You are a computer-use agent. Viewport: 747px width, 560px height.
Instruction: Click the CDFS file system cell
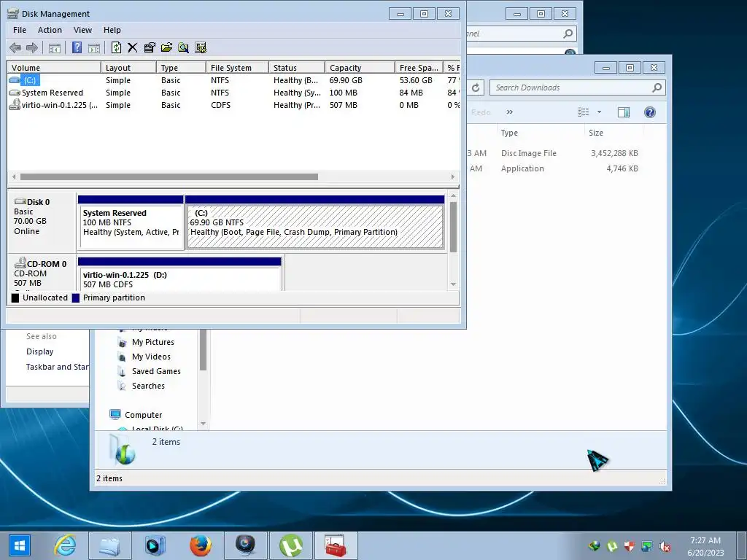pyautogui.click(x=220, y=105)
